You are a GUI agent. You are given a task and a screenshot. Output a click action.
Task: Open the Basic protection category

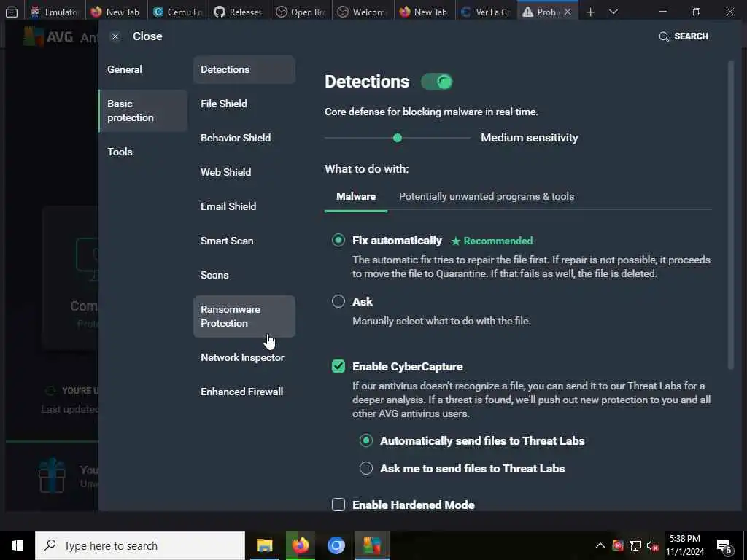point(143,111)
